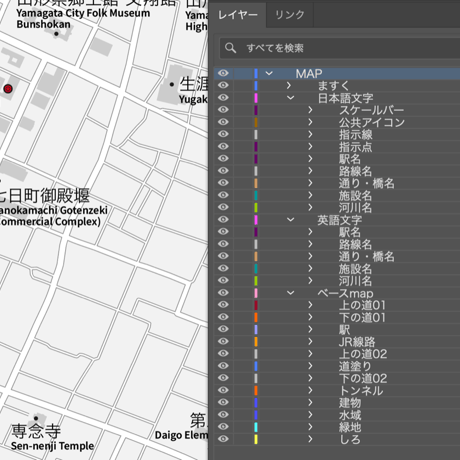Image resolution: width=460 pixels, height=460 pixels.
Task: Collapse the 英語文字 group
Action: point(290,220)
